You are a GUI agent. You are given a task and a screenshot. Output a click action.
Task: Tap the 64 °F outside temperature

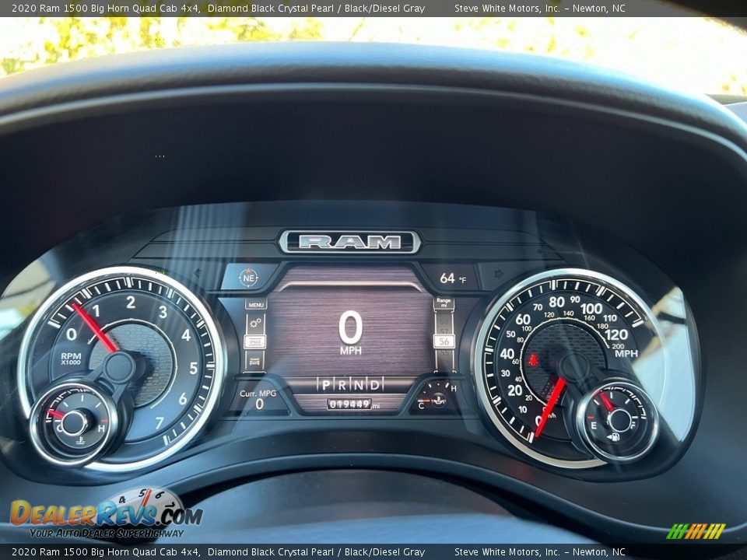[x=453, y=278]
